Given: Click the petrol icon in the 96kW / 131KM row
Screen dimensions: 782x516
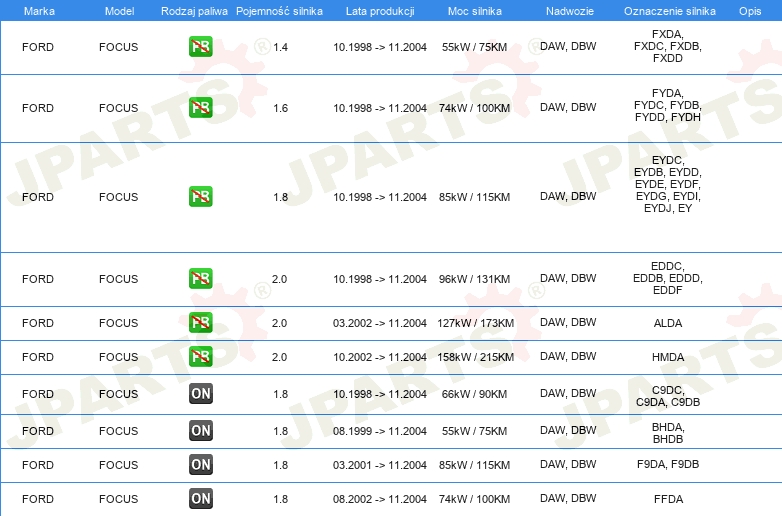Looking at the screenshot, I should (x=201, y=279).
